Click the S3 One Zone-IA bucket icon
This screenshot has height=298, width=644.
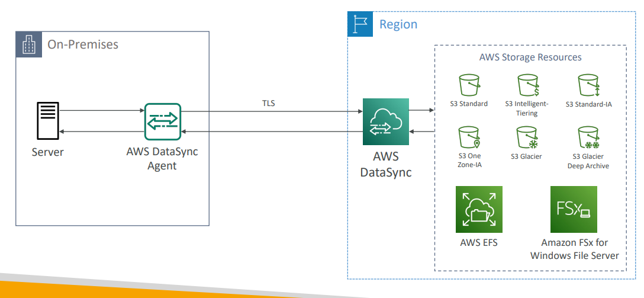468,138
